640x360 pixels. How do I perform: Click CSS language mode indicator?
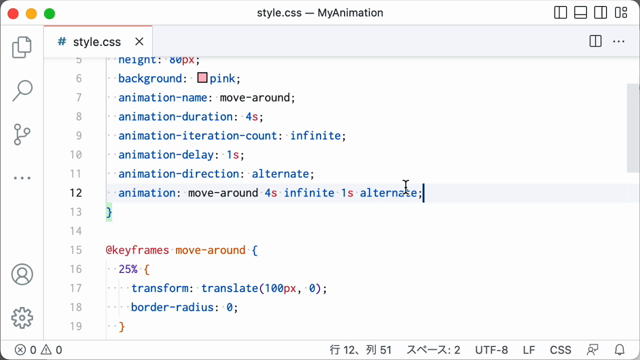coord(560,350)
